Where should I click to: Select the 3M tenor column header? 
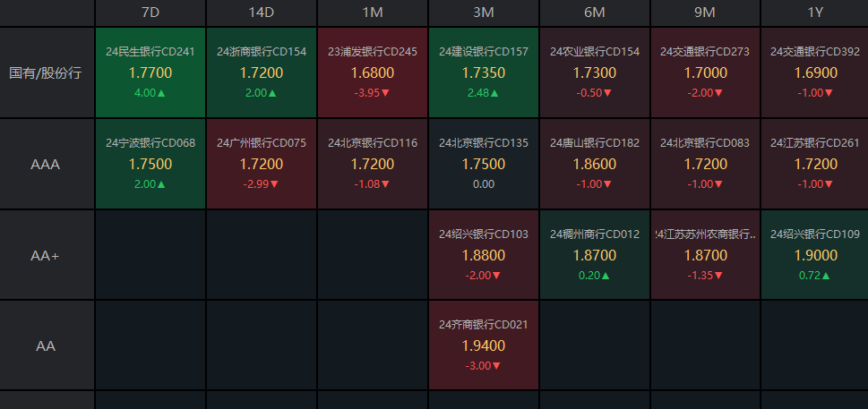(484, 13)
